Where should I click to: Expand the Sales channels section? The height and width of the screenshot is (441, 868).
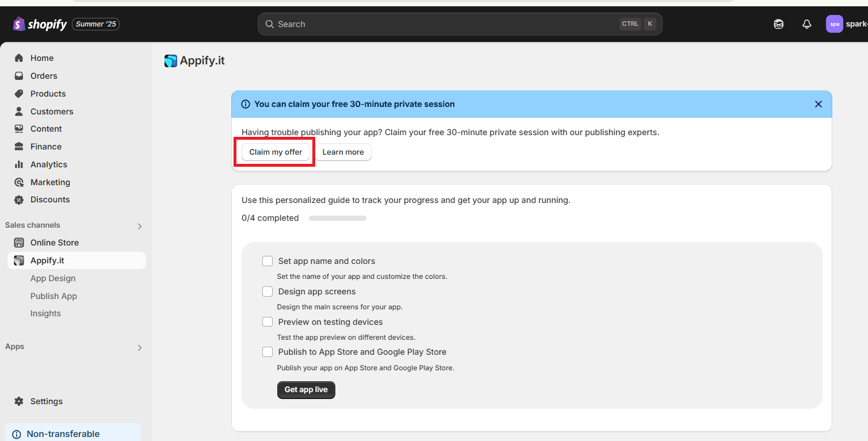pyautogui.click(x=139, y=226)
